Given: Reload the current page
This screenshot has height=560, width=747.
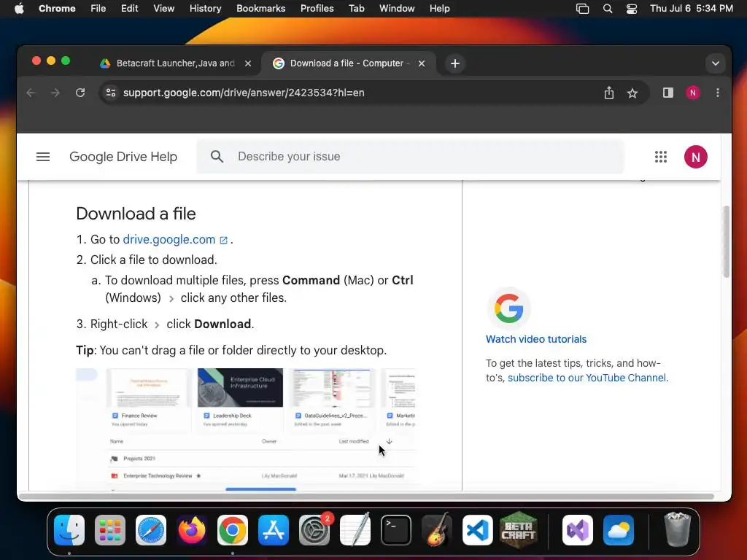Looking at the screenshot, I should pyautogui.click(x=80, y=93).
